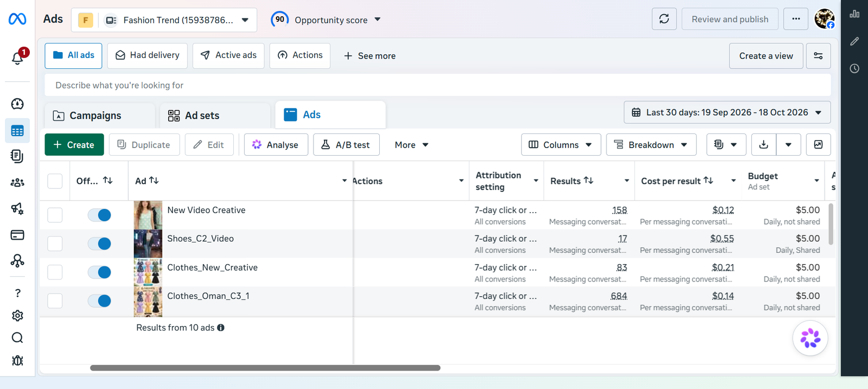868x389 pixels.
Task: Open Account overview gauge icon in sidebar
Action: point(17,104)
